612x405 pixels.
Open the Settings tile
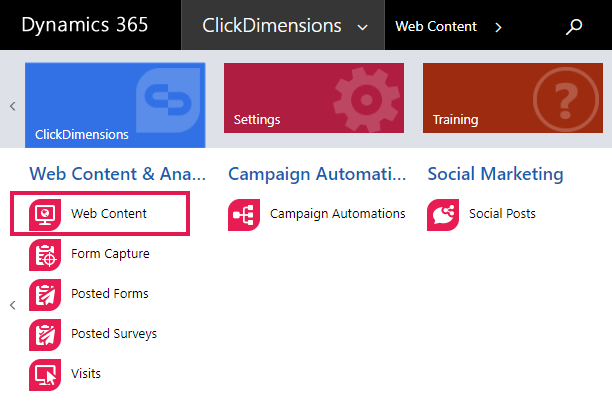[314, 98]
